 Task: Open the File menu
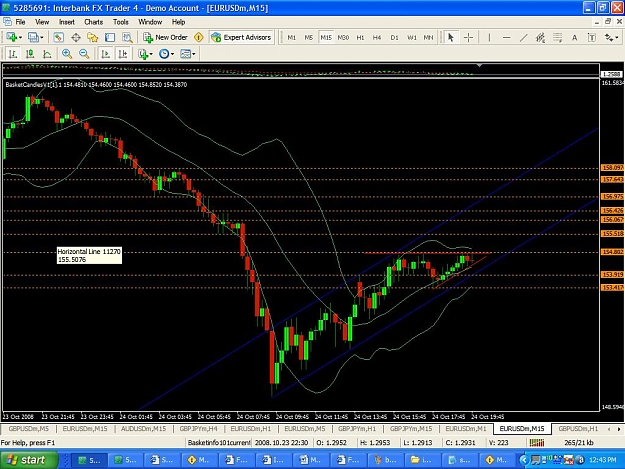point(20,22)
